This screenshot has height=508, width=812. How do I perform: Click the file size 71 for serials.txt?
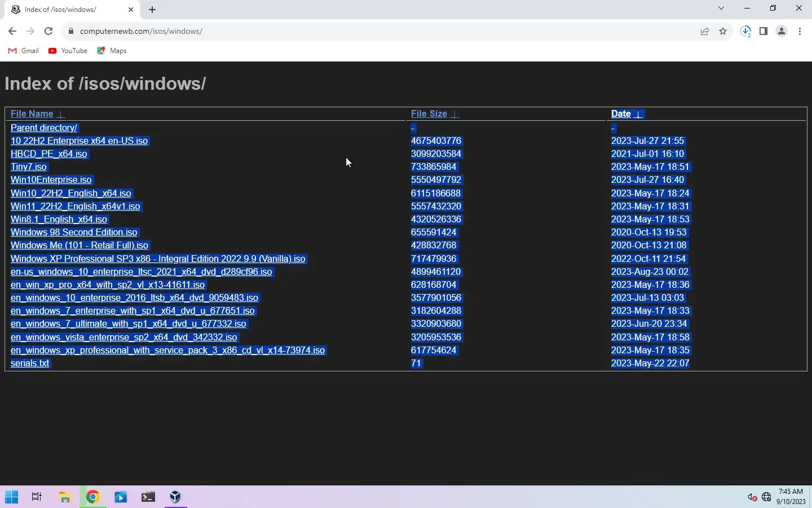point(416,364)
